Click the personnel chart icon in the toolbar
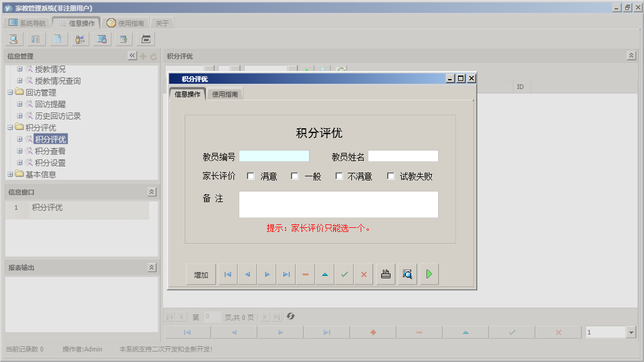 click(80, 39)
